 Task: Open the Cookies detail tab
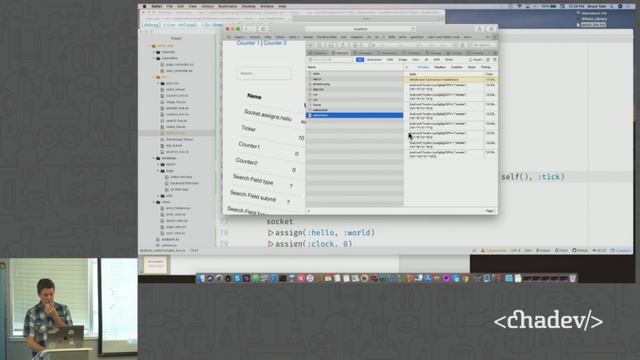tap(457, 67)
